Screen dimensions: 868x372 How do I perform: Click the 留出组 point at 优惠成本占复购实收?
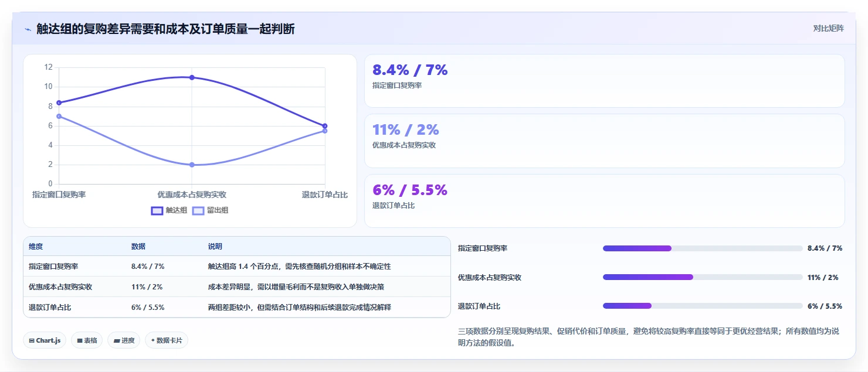(x=192, y=165)
